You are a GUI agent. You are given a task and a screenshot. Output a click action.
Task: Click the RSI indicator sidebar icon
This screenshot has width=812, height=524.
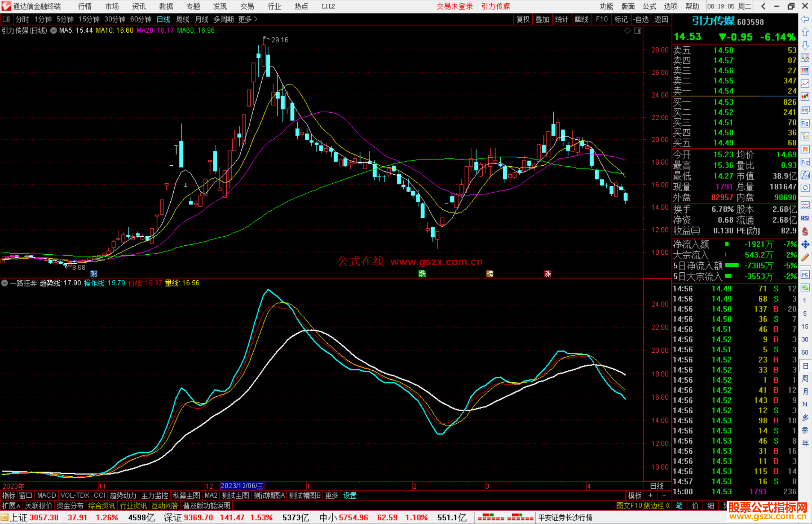click(x=805, y=218)
